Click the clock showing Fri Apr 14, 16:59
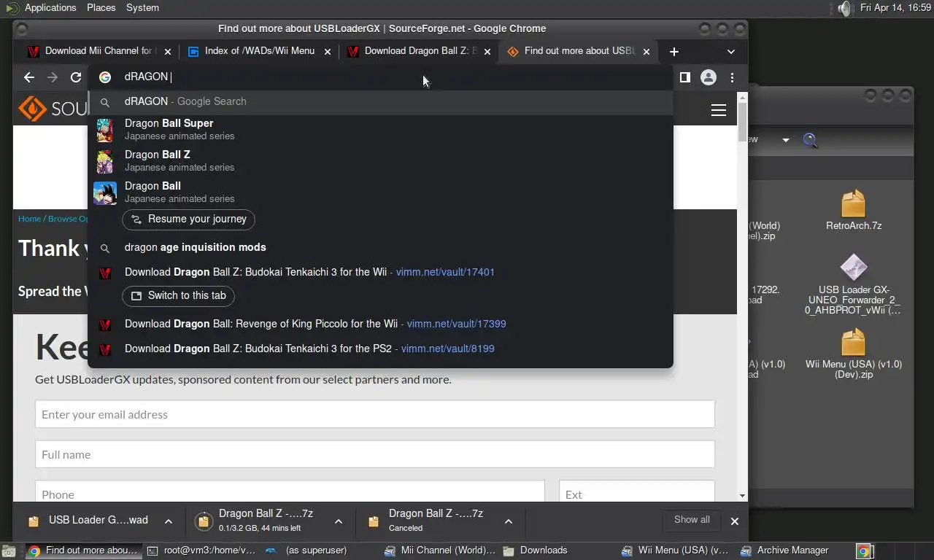This screenshot has height=560, width=934. point(895,8)
